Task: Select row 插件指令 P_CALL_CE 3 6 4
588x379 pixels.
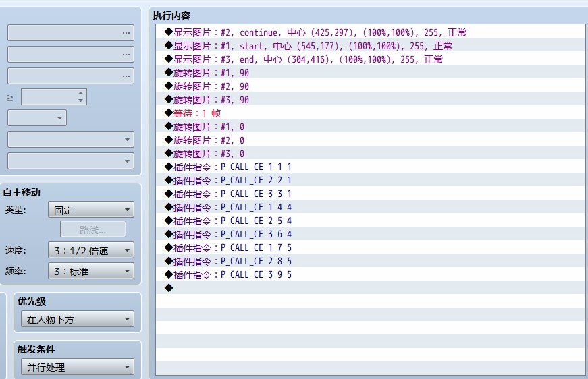Action: (x=371, y=234)
